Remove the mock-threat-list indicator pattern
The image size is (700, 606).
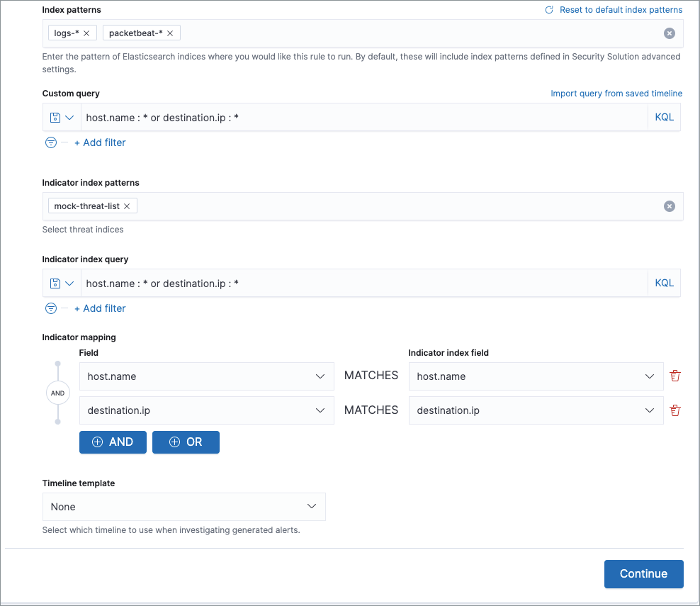click(x=127, y=206)
